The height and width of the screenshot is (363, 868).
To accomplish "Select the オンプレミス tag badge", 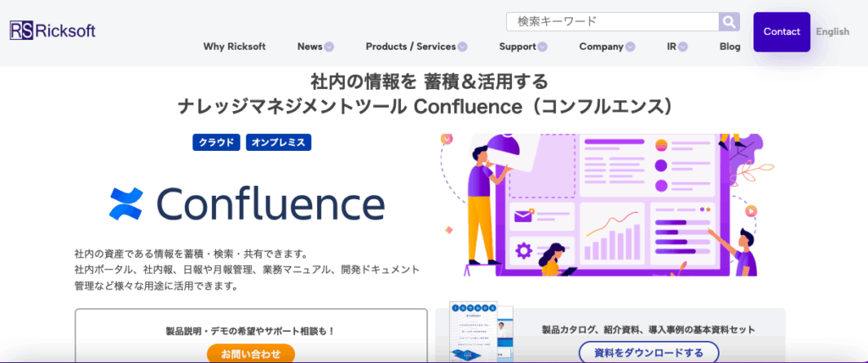I will pos(278,142).
